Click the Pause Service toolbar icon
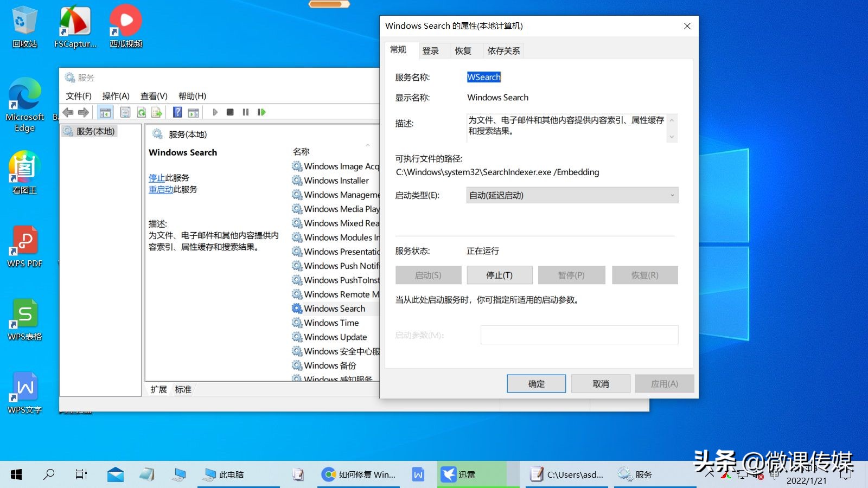Image resolution: width=868 pixels, height=488 pixels. (x=246, y=112)
